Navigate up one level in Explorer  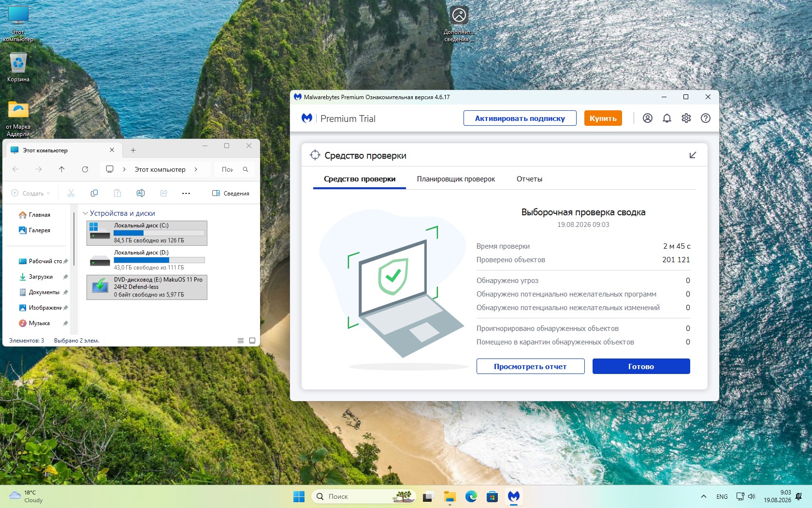(62, 169)
